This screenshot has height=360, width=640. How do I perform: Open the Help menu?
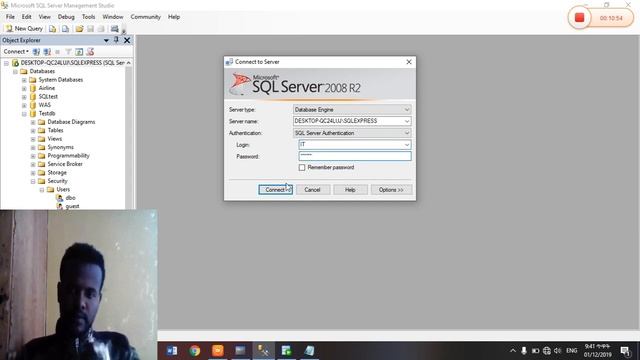(x=174, y=17)
